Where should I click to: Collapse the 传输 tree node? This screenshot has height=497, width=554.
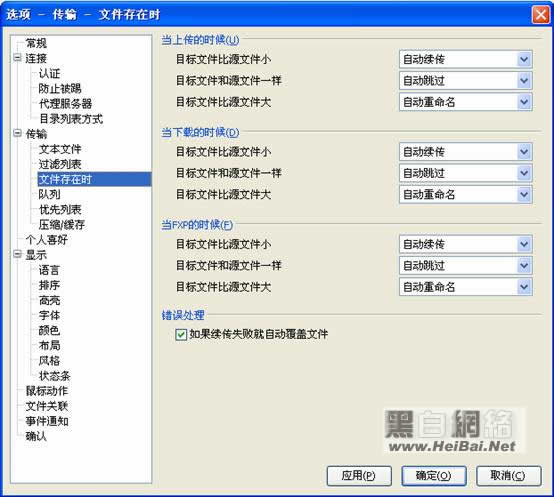(x=17, y=133)
